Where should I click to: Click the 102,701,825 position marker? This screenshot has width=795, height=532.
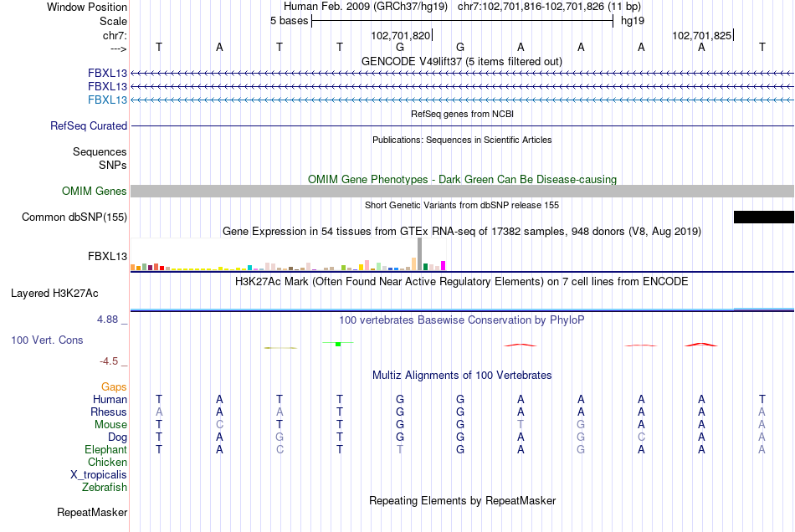tap(702, 35)
